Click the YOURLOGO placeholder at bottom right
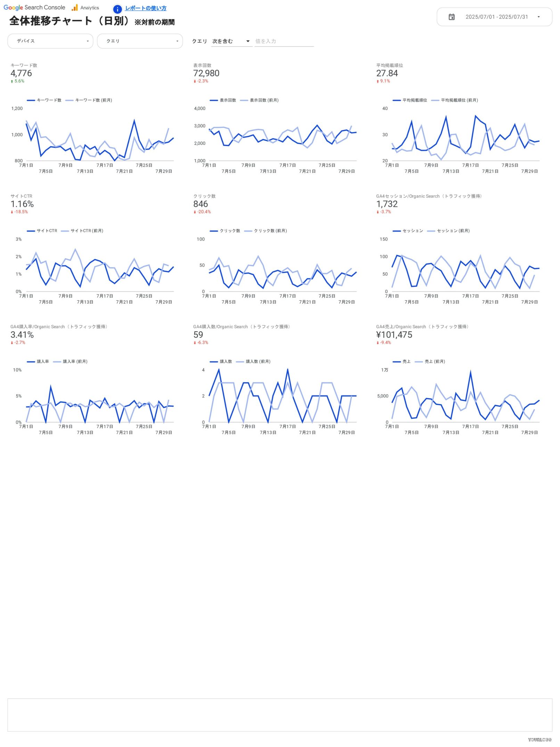This screenshot has height=747, width=560. click(540, 739)
